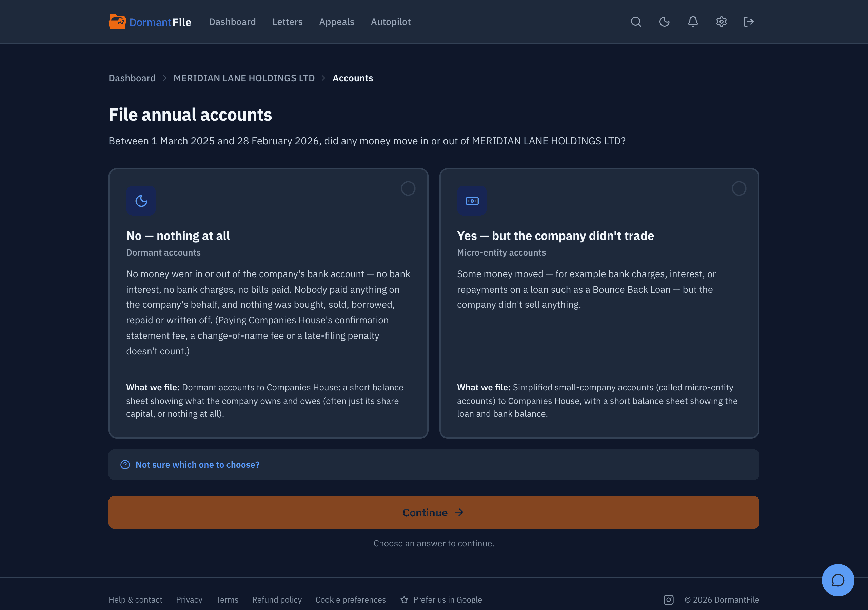This screenshot has width=868, height=610.
Task: Toggle dark mode moon icon in header
Action: pyautogui.click(x=664, y=22)
